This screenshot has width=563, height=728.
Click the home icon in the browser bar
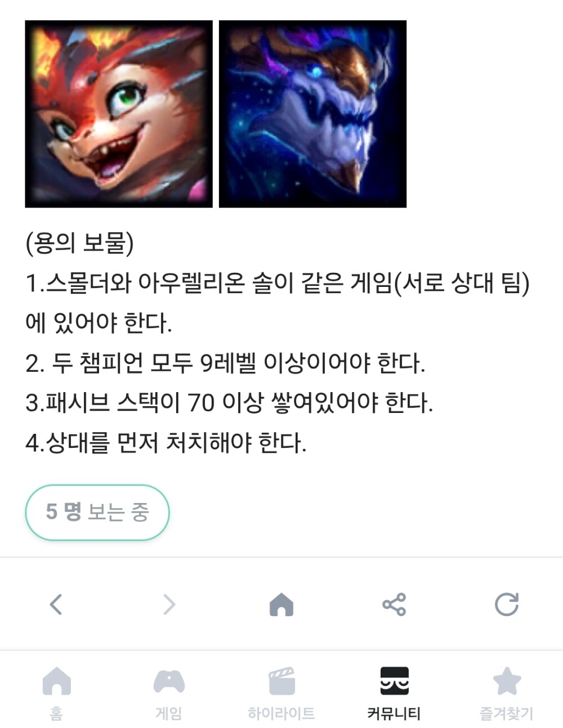coord(281,605)
